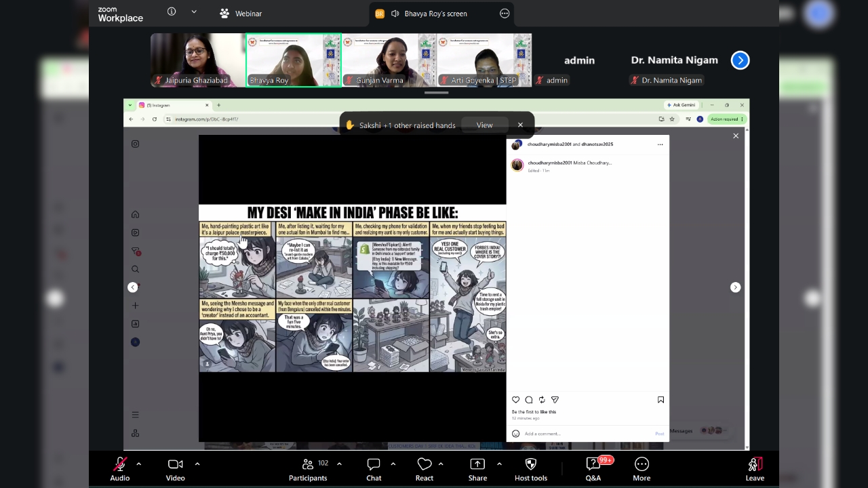Reload the page in the shared browser
This screenshot has width=868, height=488.
[155, 119]
